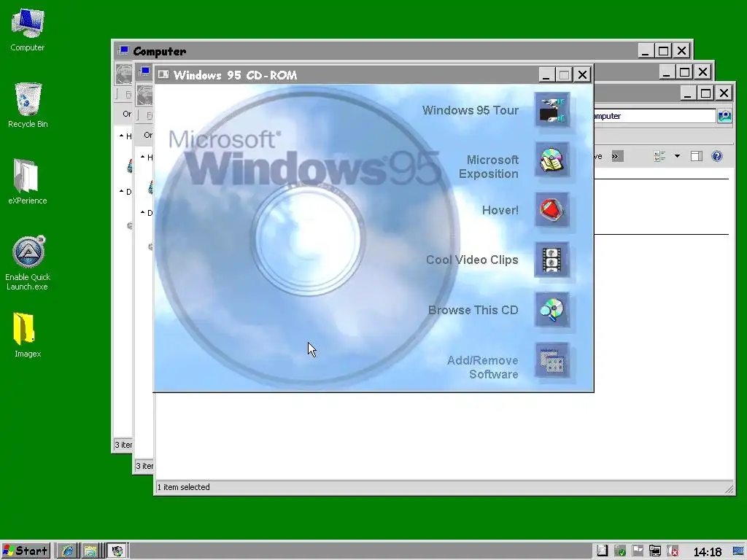The height and width of the screenshot is (560, 747).
Task: Select the Computer desktop icon
Action: coord(28,29)
